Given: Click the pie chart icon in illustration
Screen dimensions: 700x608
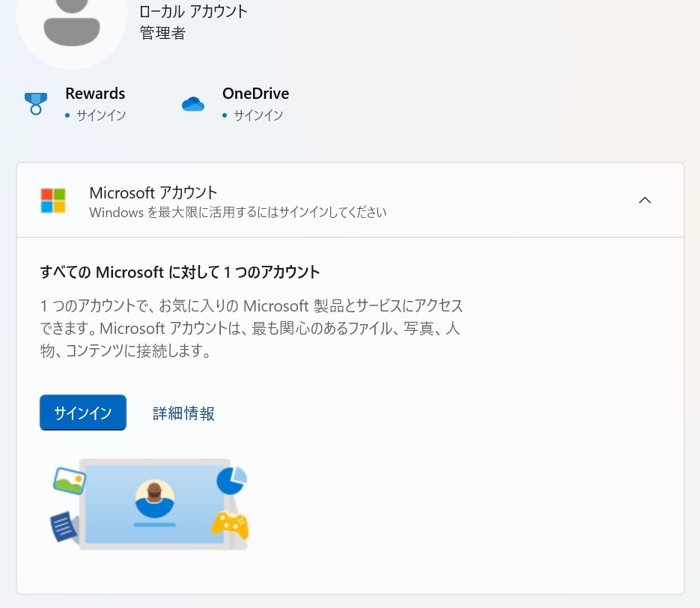Looking at the screenshot, I should click(x=231, y=480).
